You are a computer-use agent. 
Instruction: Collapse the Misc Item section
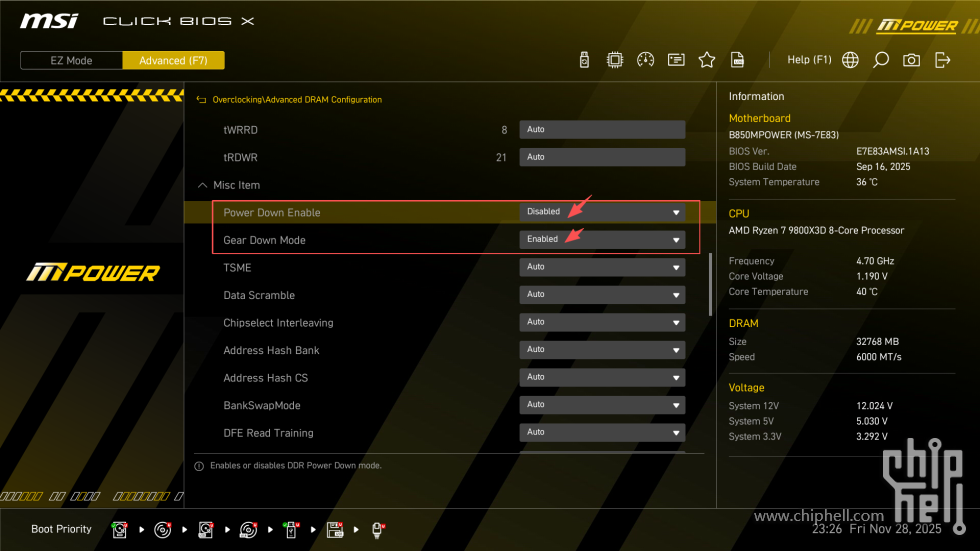pos(203,185)
